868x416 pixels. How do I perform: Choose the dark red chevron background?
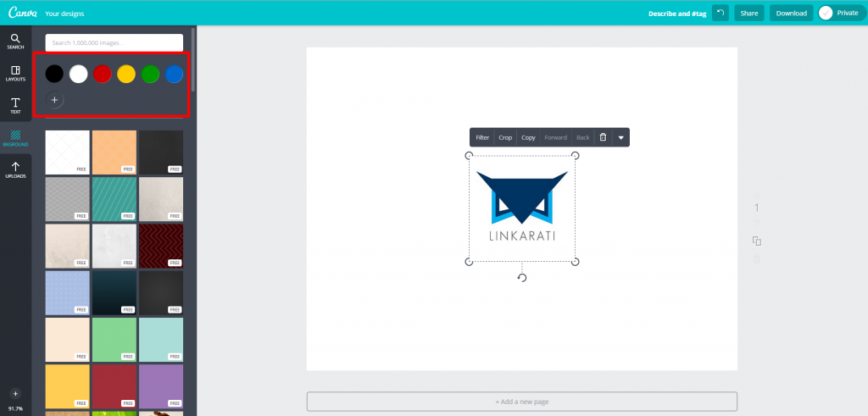(161, 246)
